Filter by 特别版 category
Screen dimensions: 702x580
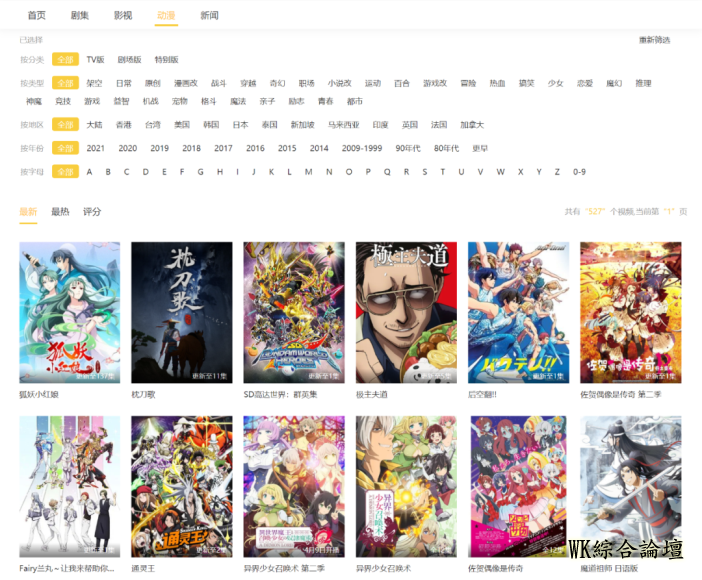167,60
